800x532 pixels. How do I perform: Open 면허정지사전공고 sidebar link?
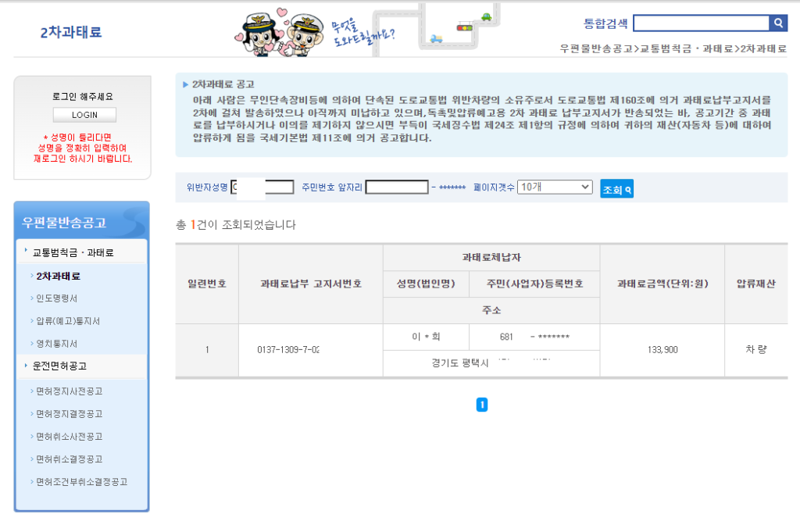point(69,391)
